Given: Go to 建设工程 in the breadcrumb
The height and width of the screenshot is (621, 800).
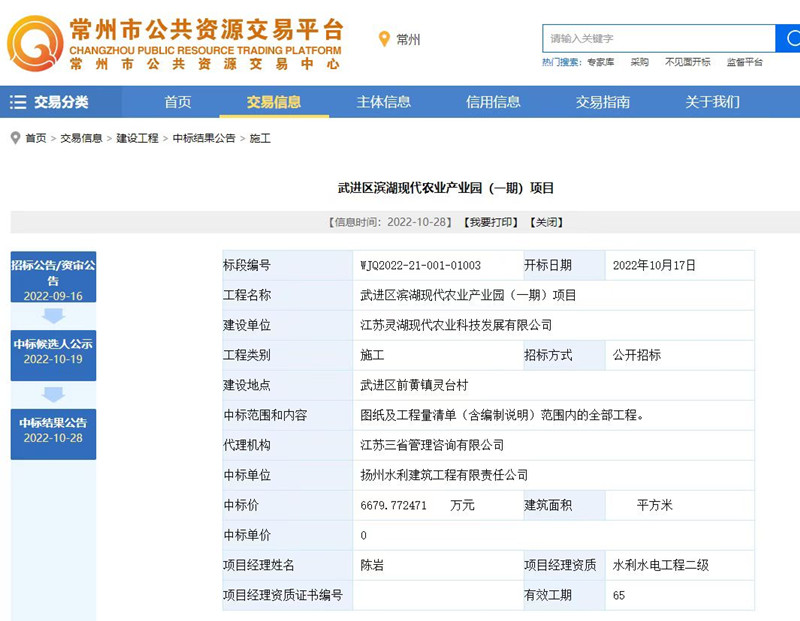Looking at the screenshot, I should point(137,139).
